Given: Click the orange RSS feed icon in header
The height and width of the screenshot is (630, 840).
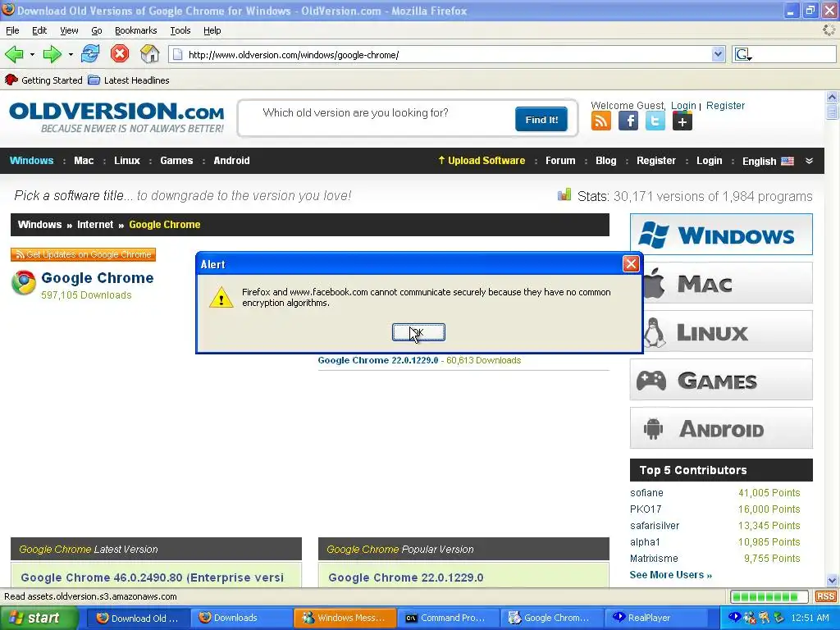Looking at the screenshot, I should [601, 121].
